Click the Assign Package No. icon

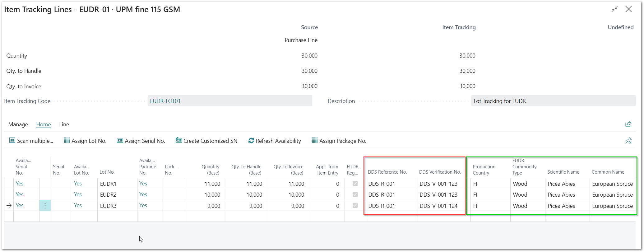[314, 141]
